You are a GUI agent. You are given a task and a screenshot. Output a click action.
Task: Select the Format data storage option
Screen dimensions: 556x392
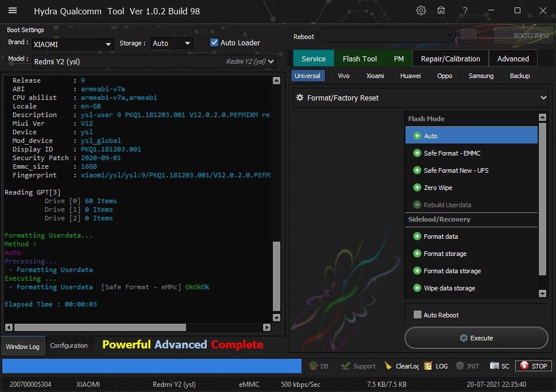(471, 271)
